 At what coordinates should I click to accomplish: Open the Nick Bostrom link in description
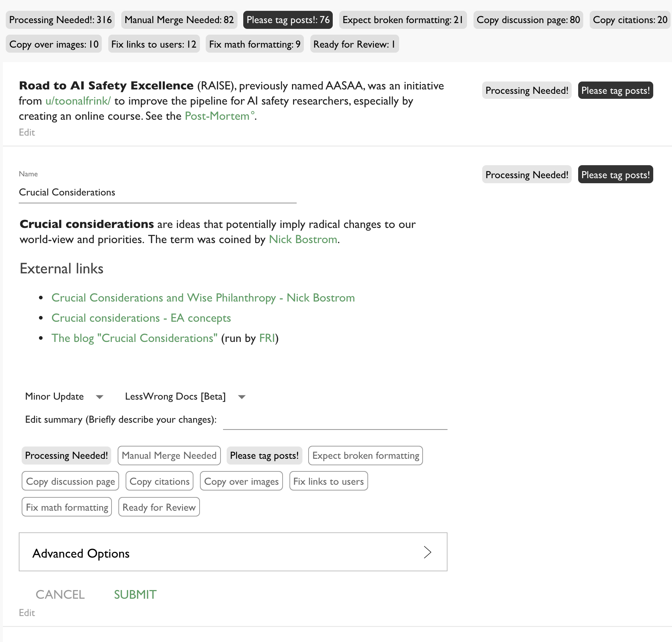pos(303,239)
